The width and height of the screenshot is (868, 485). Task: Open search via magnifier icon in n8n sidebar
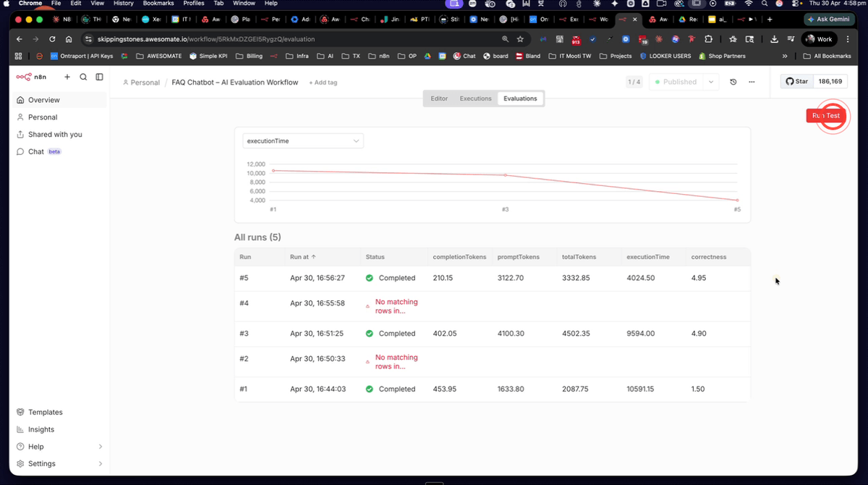click(x=83, y=77)
